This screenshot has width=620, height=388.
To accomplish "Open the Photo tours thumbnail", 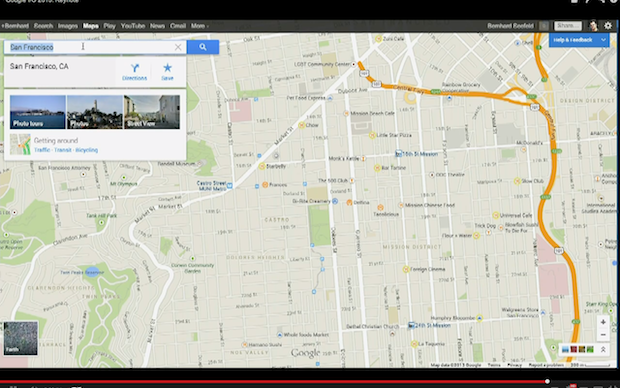I will 38,112.
